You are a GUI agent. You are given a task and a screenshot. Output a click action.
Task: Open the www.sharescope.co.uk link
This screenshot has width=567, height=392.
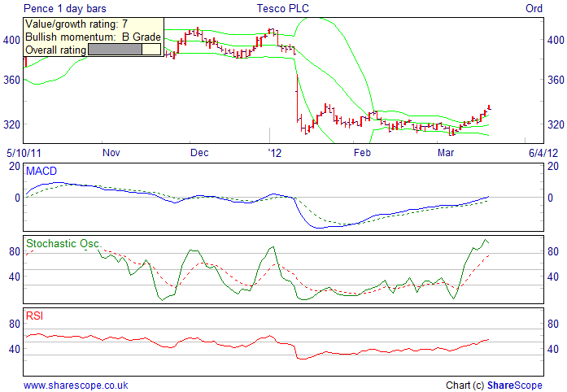point(76,385)
